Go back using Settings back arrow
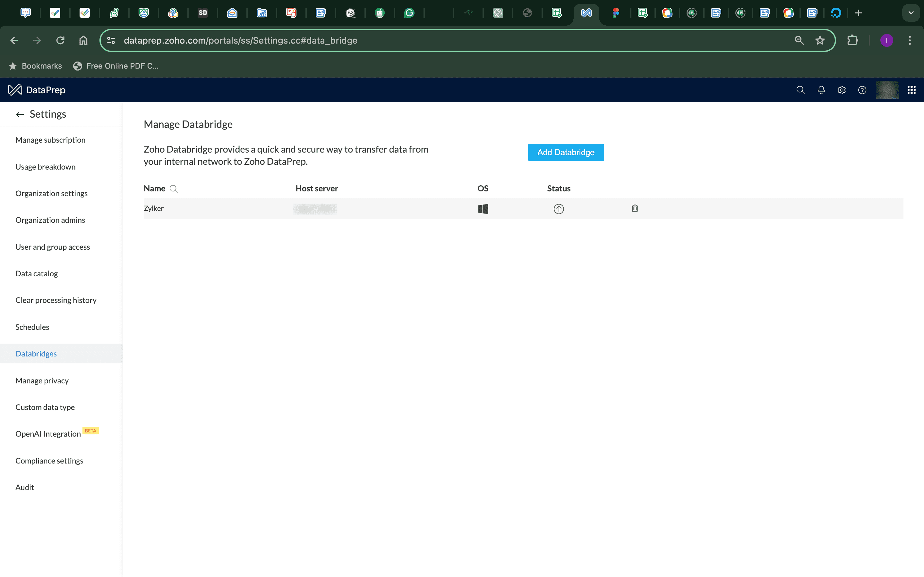This screenshot has height=577, width=924. [20, 114]
